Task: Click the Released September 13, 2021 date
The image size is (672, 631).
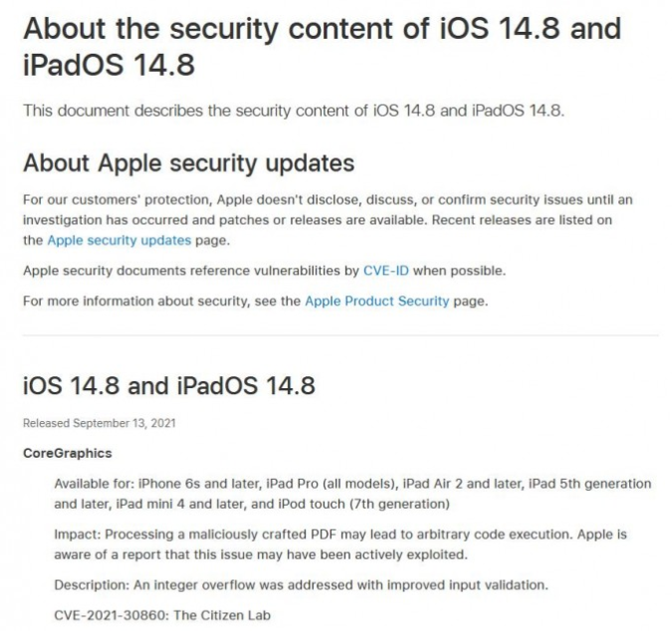Action: click(x=100, y=423)
